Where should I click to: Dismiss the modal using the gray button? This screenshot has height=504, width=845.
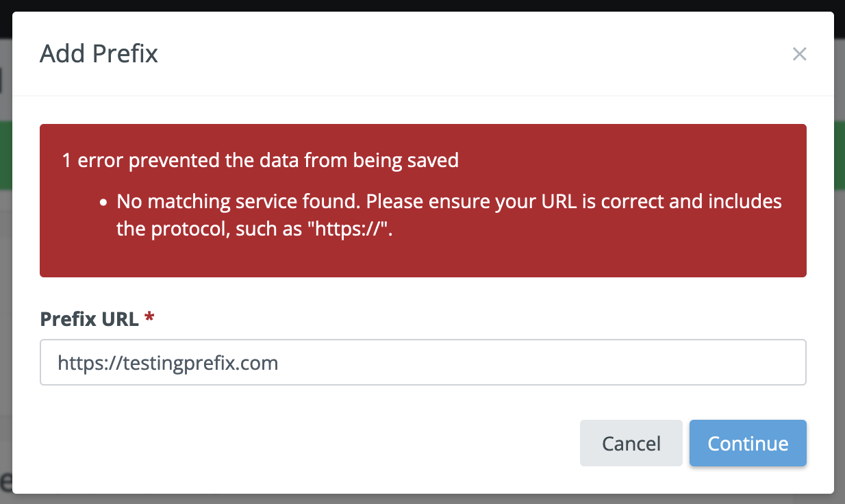click(631, 443)
